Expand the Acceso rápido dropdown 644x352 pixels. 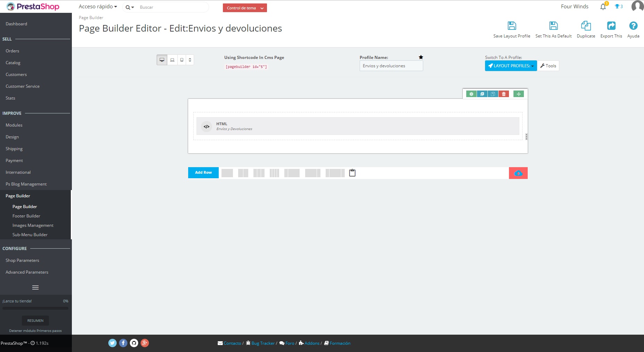click(x=98, y=7)
